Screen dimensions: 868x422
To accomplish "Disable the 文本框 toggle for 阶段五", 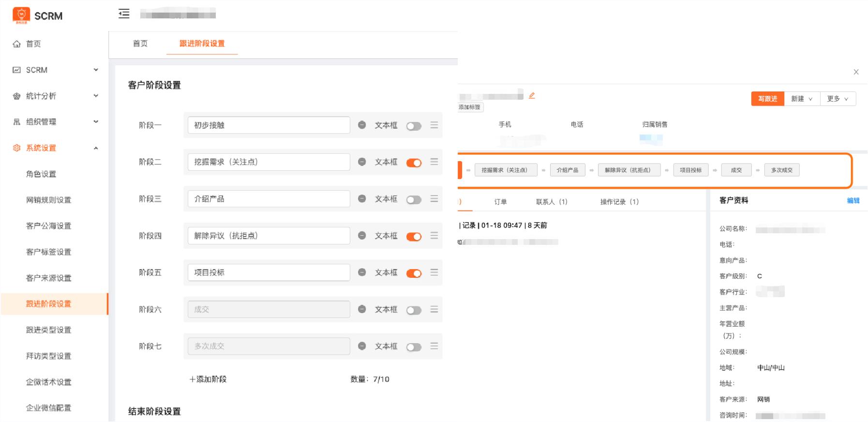I will tap(414, 273).
